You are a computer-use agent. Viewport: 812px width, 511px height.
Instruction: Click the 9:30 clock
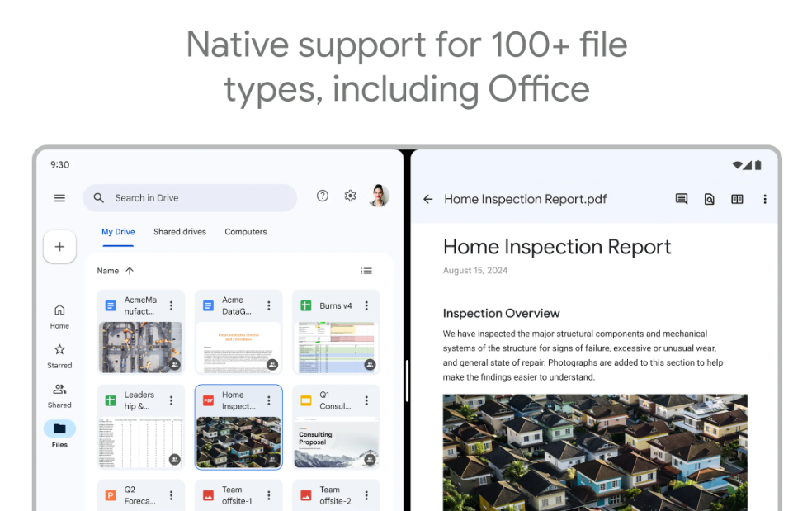pyautogui.click(x=60, y=165)
